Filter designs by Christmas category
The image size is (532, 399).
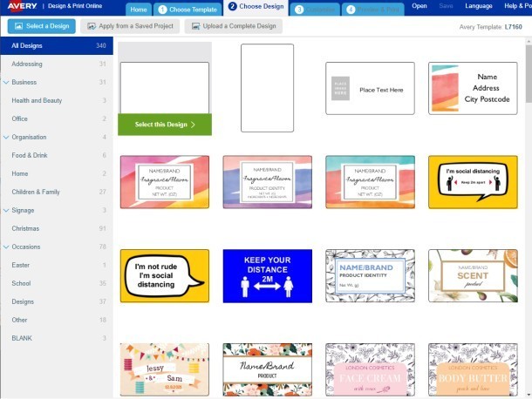(25, 228)
